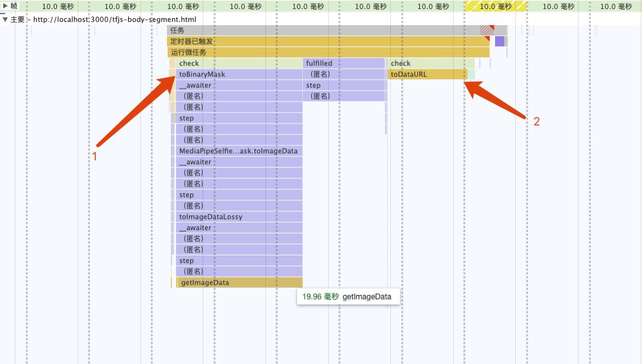Select the MediaPipeSelfie...ask.toImageData bar

tap(239, 151)
